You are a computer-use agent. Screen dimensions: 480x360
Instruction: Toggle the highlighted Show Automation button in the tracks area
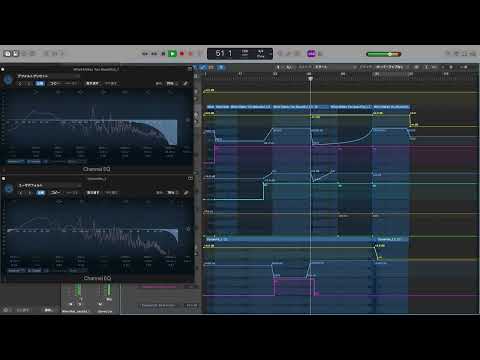pyautogui.click(x=203, y=67)
